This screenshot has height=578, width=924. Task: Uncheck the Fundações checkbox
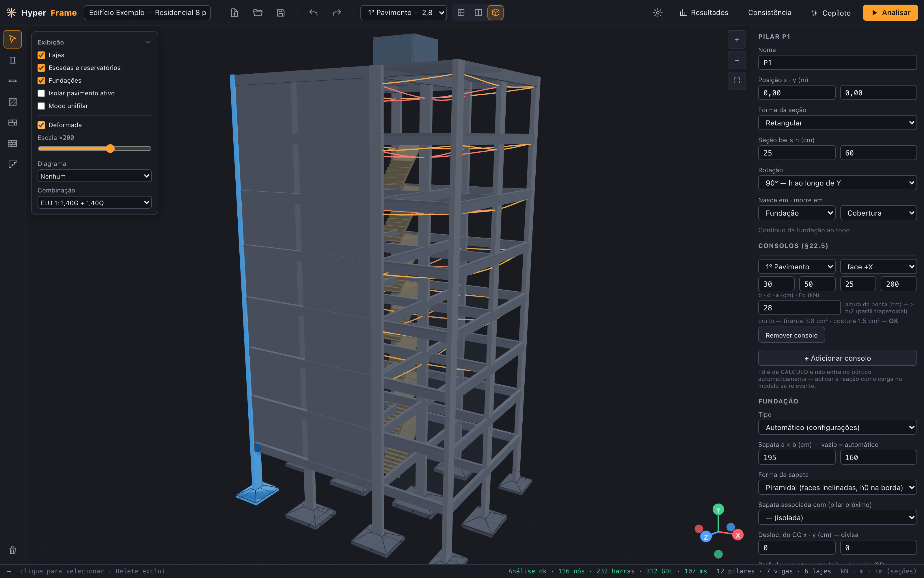tap(41, 80)
